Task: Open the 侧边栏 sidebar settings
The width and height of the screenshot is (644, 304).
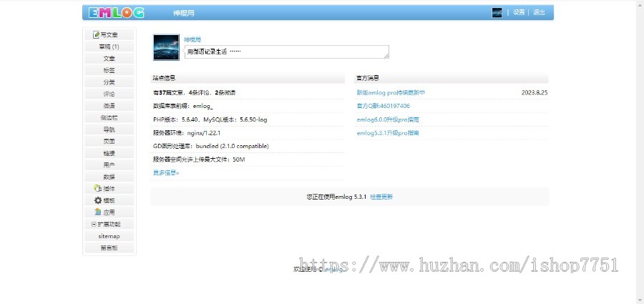Action: (109, 118)
